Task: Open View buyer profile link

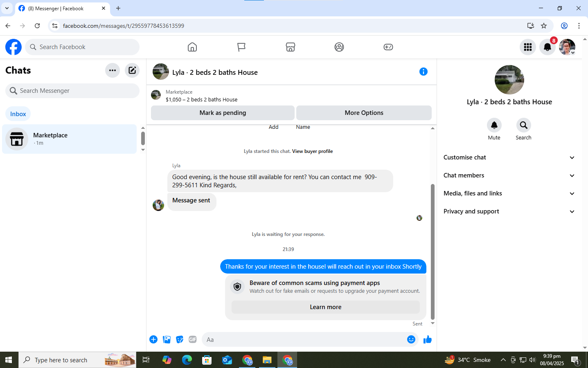Action: coord(312,151)
